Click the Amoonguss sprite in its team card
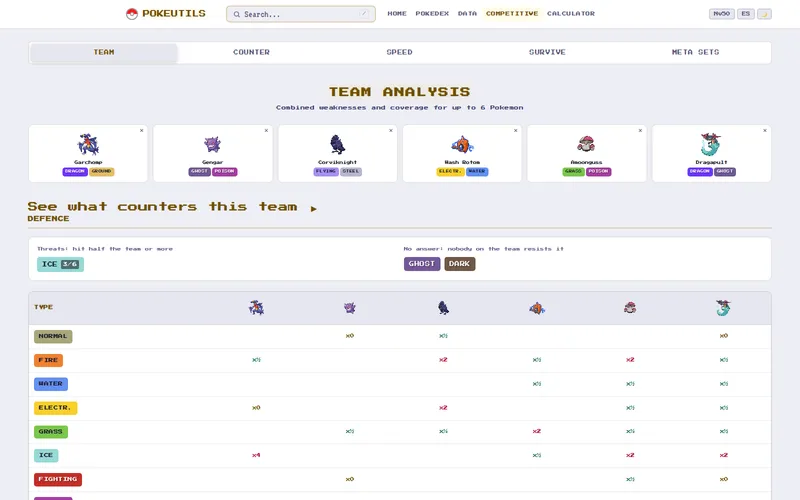Screen dimensions: 800x500 click(x=586, y=144)
